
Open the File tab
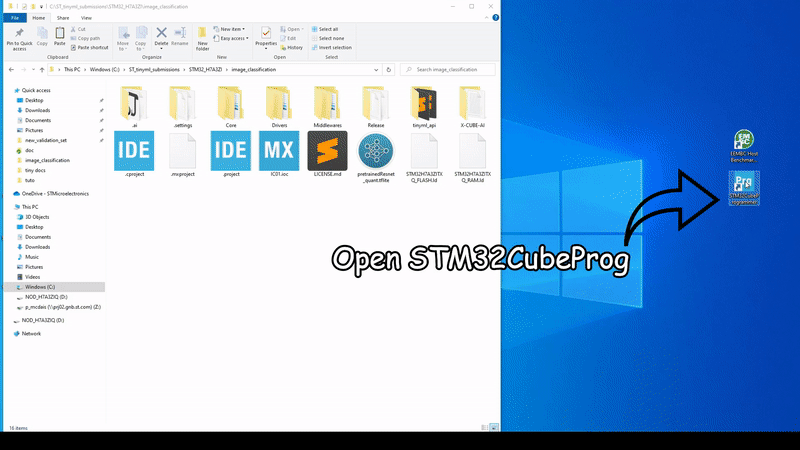coord(15,18)
